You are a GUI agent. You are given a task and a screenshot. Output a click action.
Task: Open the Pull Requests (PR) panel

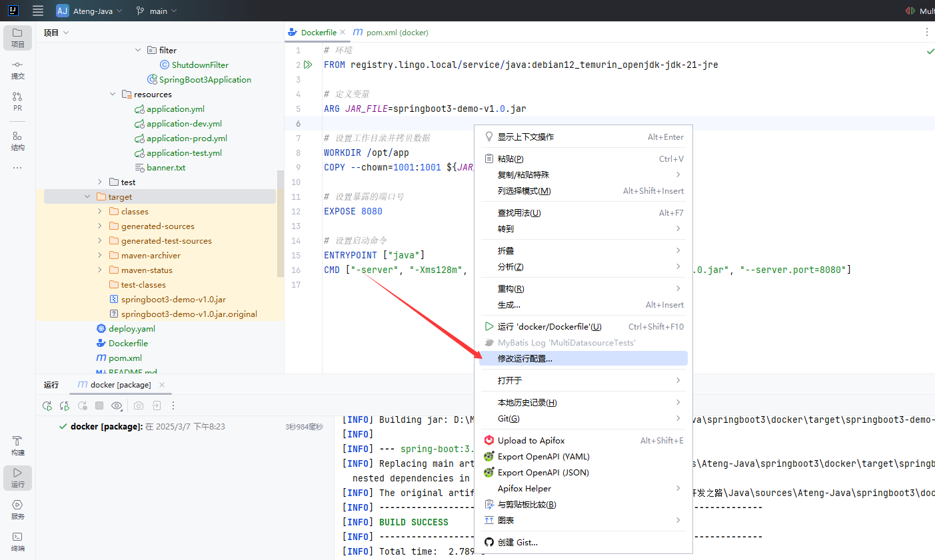17,101
